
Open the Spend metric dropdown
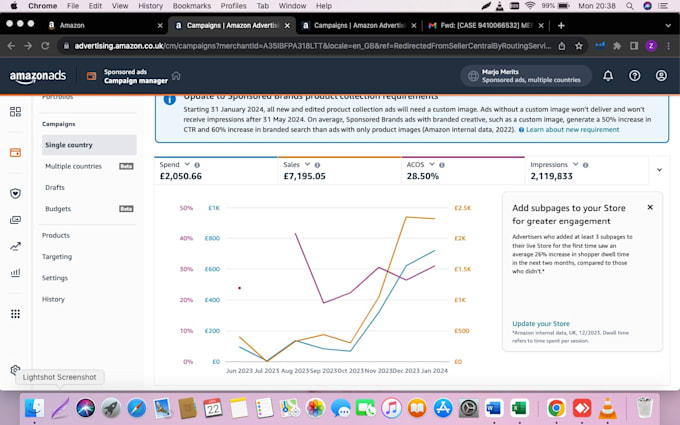click(x=187, y=164)
